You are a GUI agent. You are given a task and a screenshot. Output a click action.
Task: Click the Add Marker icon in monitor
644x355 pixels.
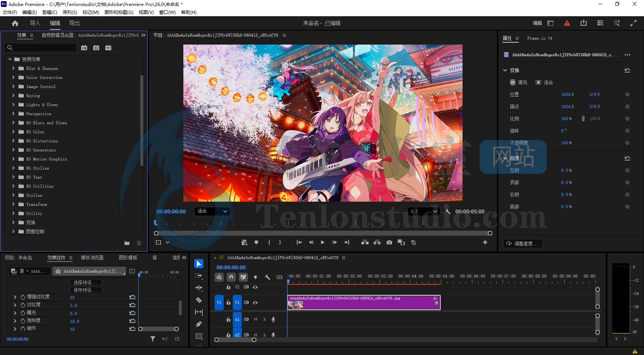click(256, 242)
